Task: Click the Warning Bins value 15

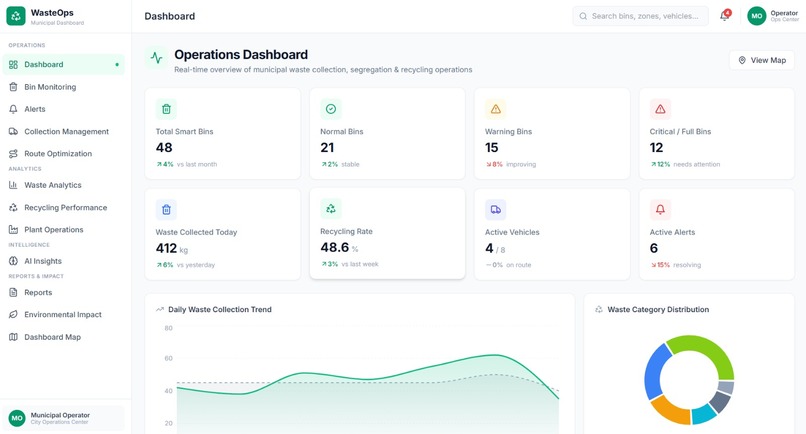Action: [x=491, y=148]
